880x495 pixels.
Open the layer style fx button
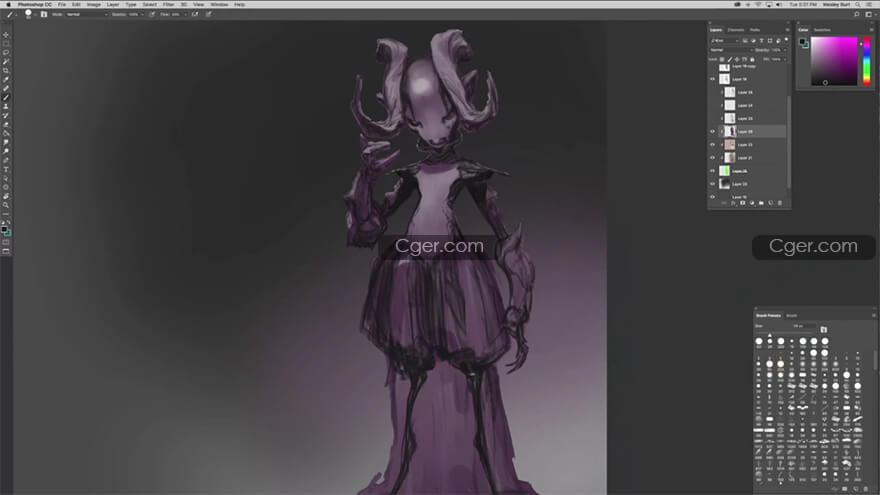[734, 203]
